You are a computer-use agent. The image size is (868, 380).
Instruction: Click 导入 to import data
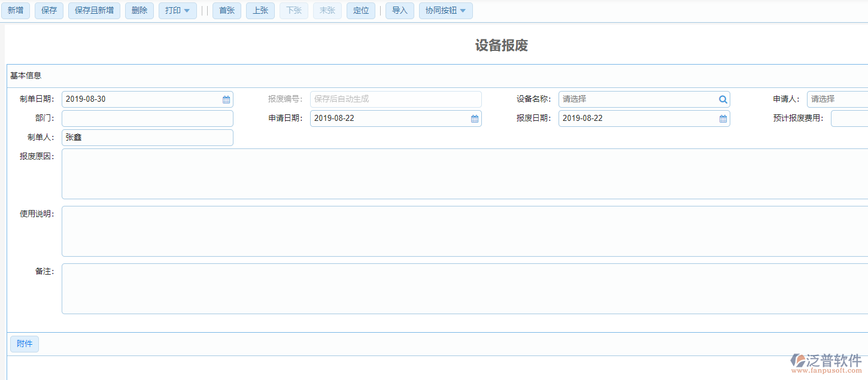[x=399, y=10]
